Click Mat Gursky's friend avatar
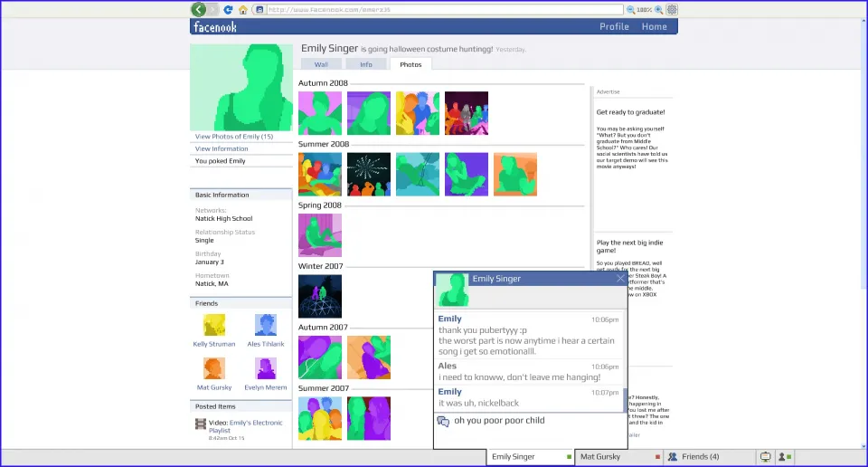Screen dimensions: 868x467 click(x=214, y=368)
